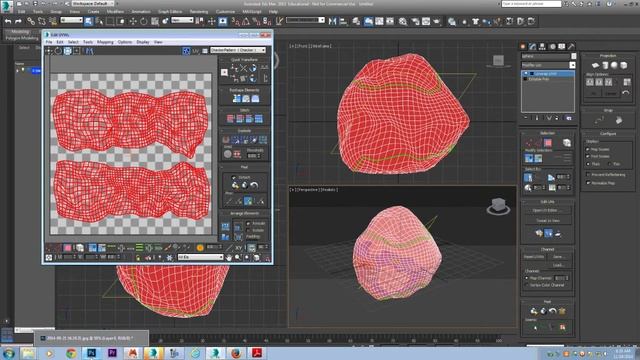Click the Weld round icon in Explode rollout

point(228,154)
